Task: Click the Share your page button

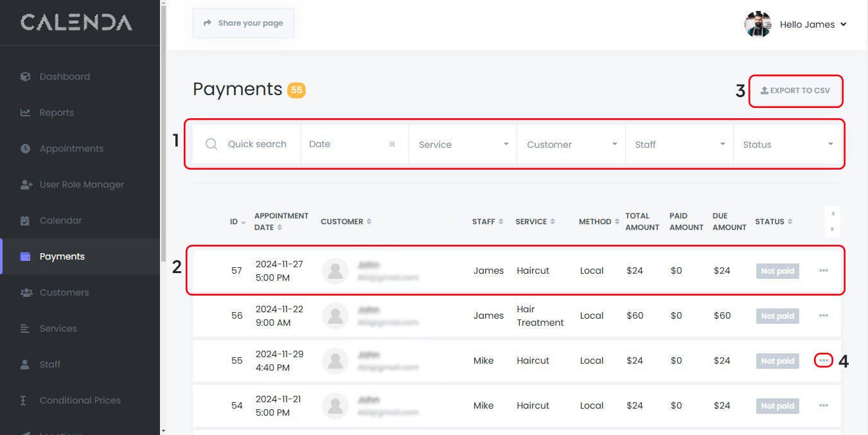Action: [x=244, y=23]
